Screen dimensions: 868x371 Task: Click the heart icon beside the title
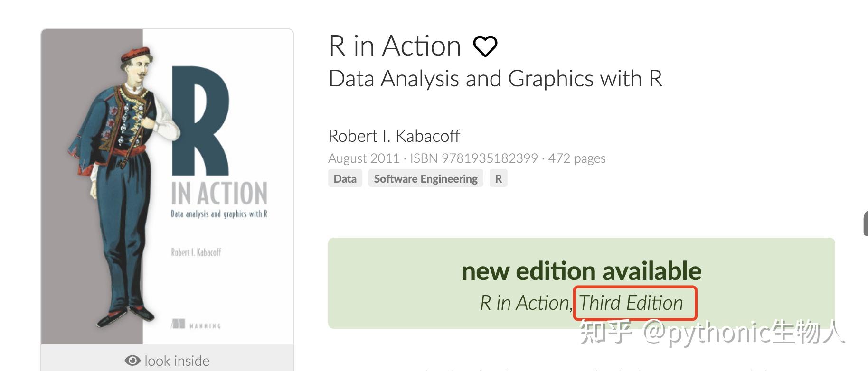coord(485,46)
